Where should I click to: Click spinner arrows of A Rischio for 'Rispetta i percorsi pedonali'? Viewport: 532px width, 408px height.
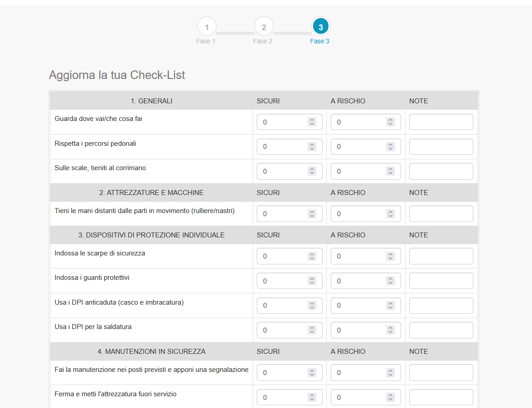[x=390, y=147]
